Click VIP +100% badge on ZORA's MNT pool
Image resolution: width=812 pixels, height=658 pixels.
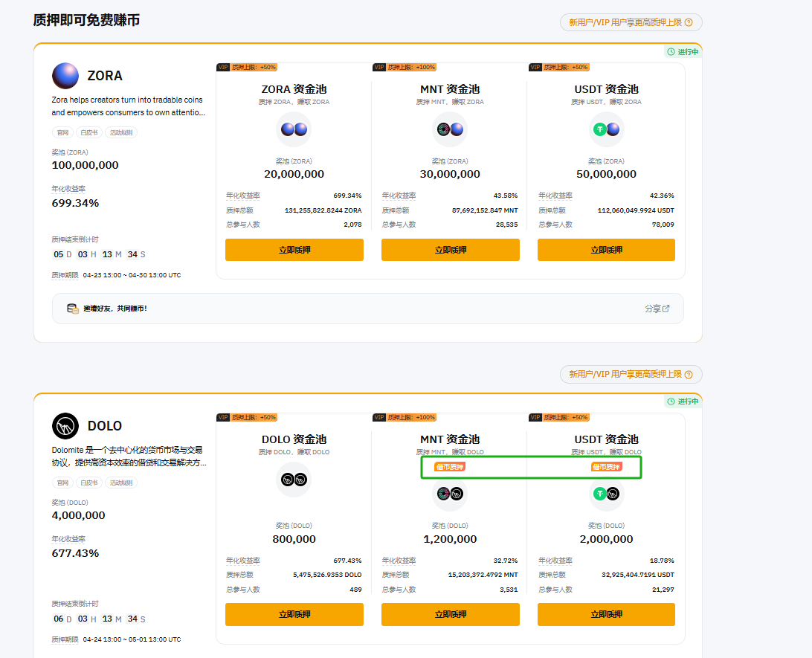(x=405, y=68)
